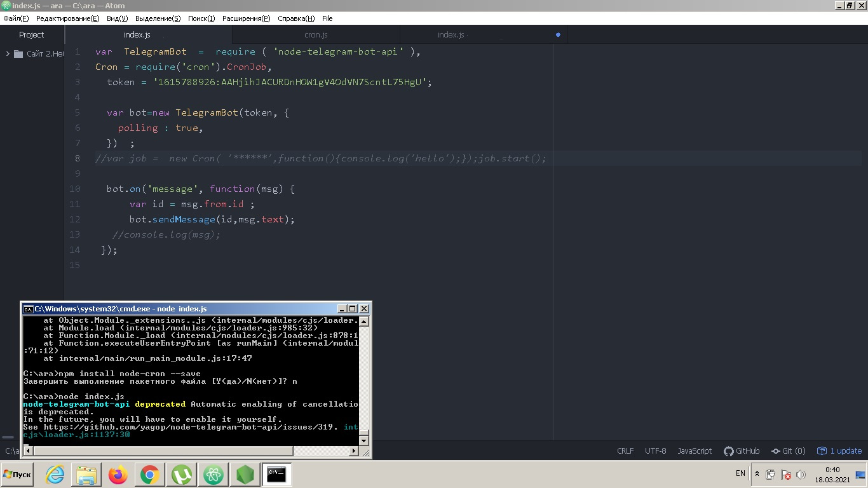Viewport: 868px width, 488px height.
Task: Launch Google Chrome from the taskbar
Action: click(149, 475)
